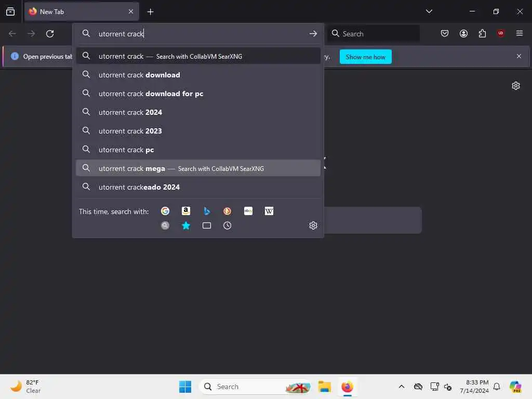Search open tabs using the tab icon
Viewport: 532px width, 399px height.
[207, 225]
